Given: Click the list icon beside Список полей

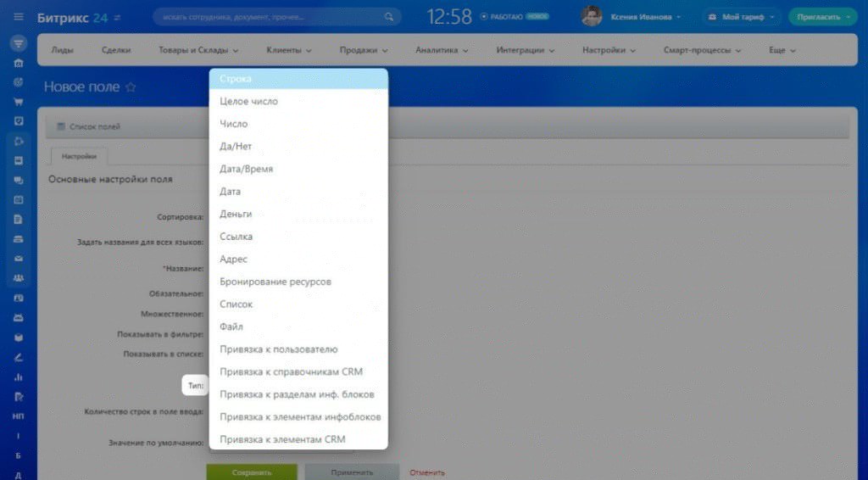Looking at the screenshot, I should (61, 126).
